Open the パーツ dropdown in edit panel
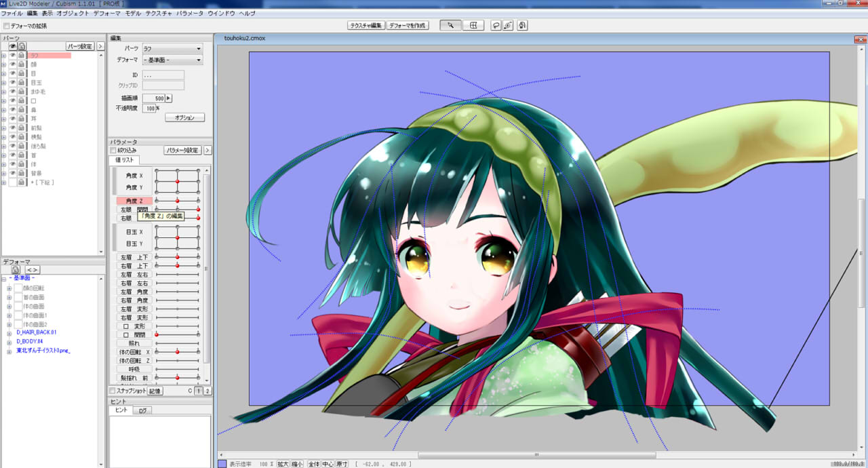 172,49
